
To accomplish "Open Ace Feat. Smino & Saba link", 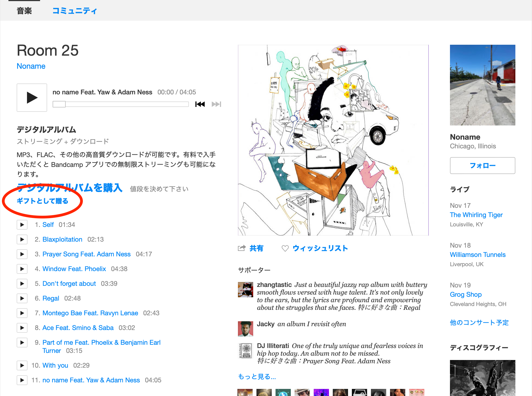I will coord(78,328).
